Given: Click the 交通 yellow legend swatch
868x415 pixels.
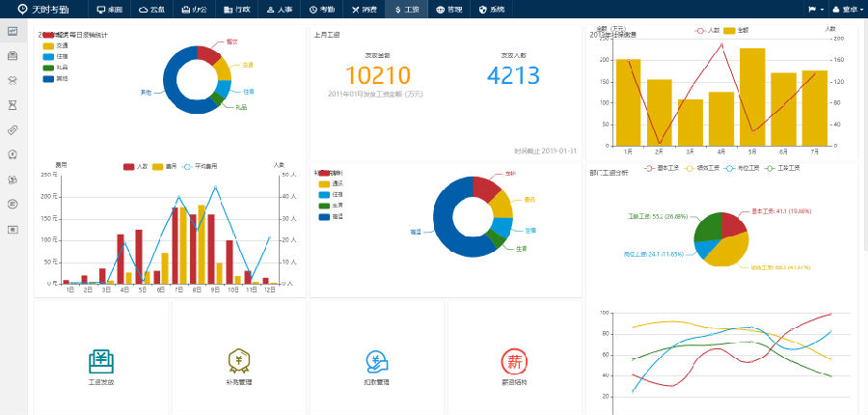Looking at the screenshot, I should point(48,45).
